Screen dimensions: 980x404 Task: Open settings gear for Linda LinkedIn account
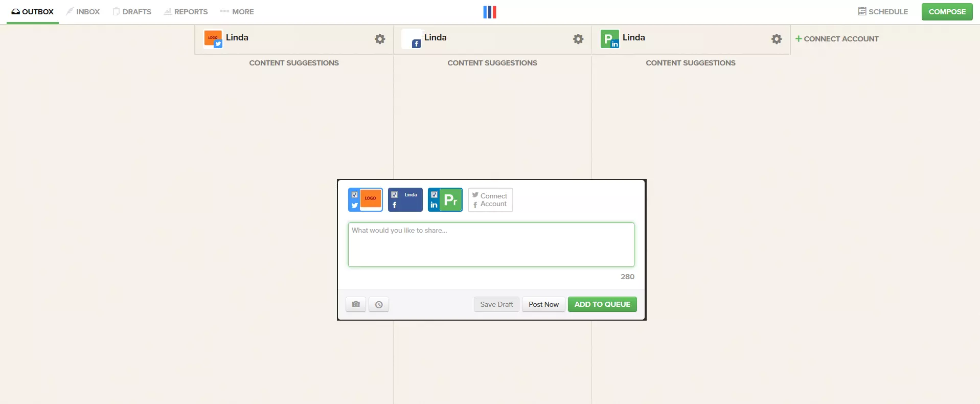pos(777,39)
